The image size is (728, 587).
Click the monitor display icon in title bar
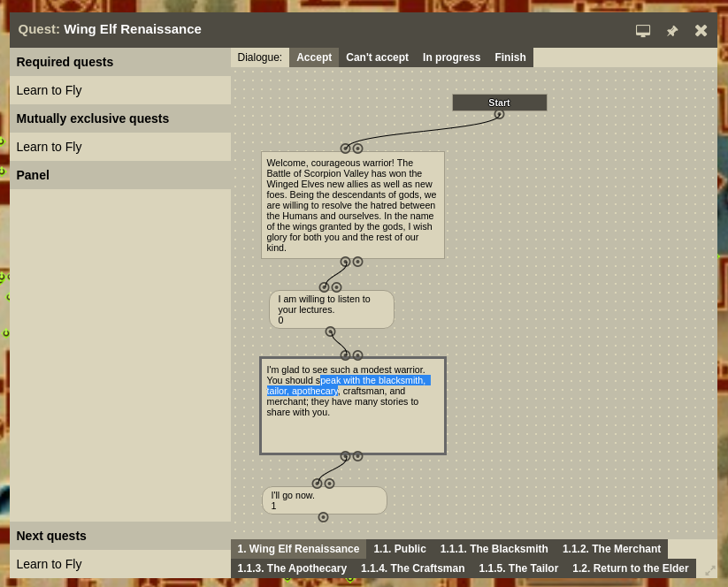(643, 30)
